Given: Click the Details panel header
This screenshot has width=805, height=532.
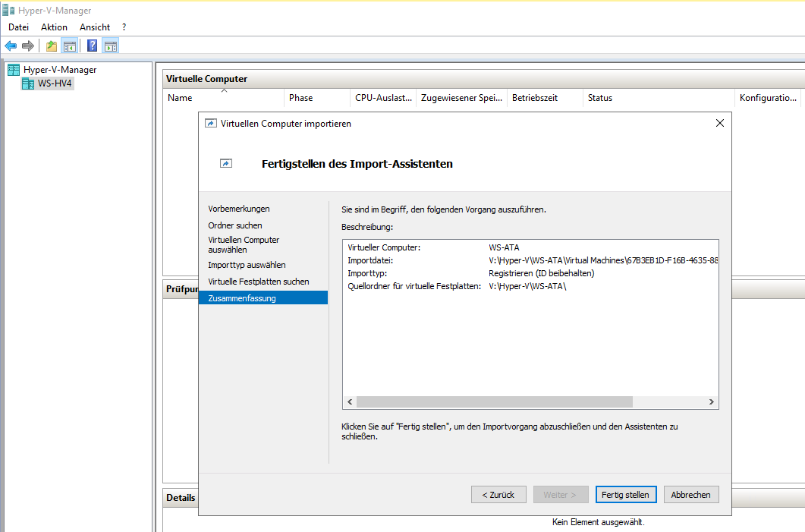Looking at the screenshot, I should (x=181, y=498).
